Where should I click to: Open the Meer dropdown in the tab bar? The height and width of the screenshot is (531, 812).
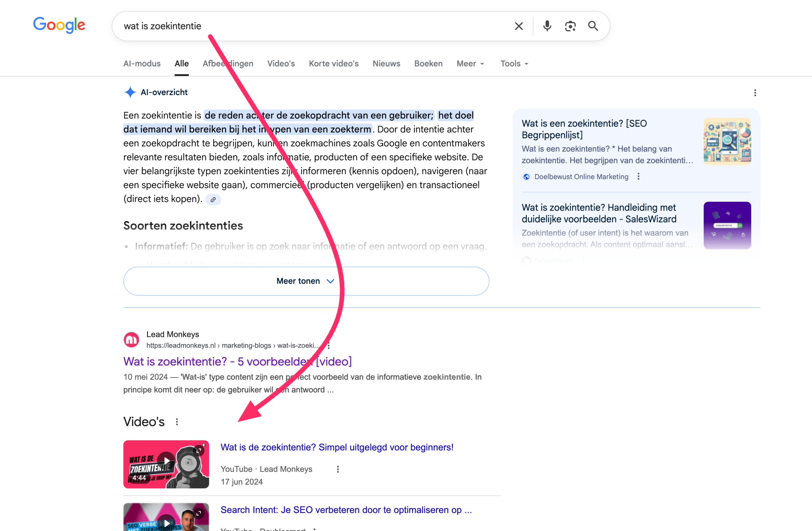click(x=470, y=63)
